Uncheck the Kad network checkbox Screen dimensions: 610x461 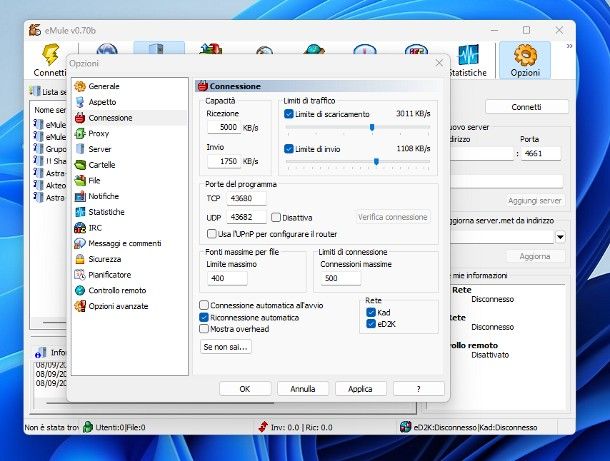click(x=371, y=312)
